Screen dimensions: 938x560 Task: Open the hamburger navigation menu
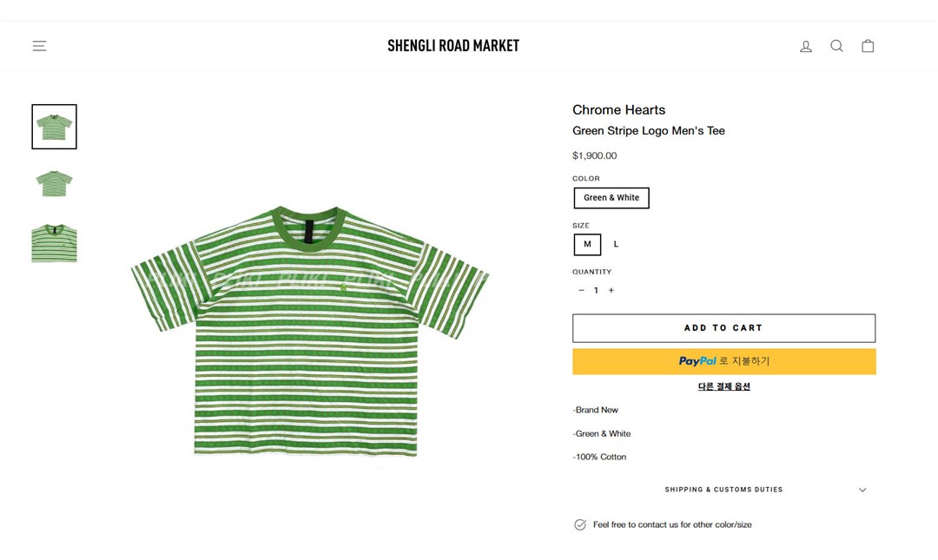click(x=39, y=46)
